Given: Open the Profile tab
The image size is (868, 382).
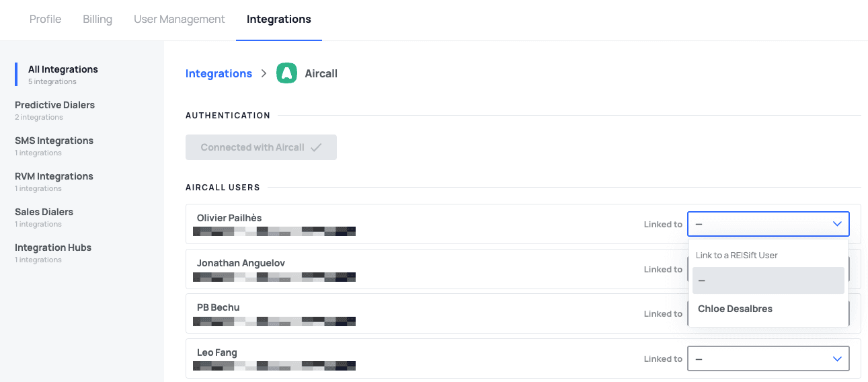Looking at the screenshot, I should pos(45,19).
